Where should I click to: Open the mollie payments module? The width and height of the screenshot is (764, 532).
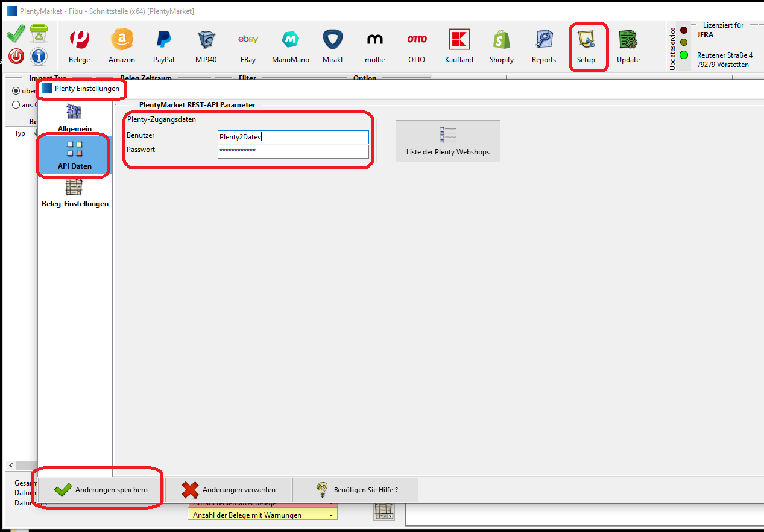point(374,46)
